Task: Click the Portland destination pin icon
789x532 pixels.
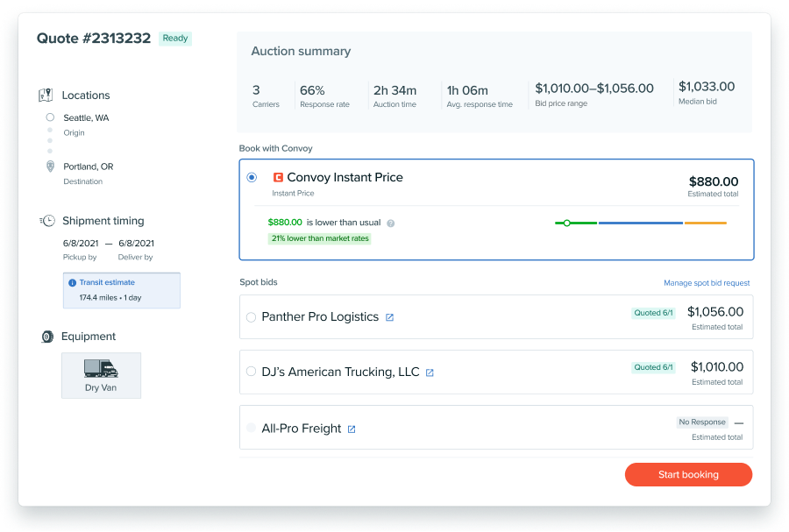Action: pyautogui.click(x=50, y=167)
